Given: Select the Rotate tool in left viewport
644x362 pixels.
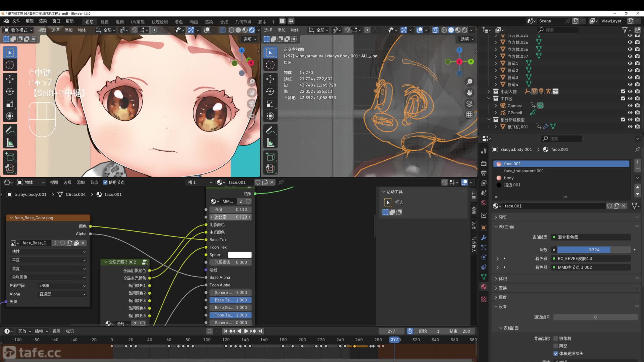Looking at the screenshot, I should (x=10, y=91).
